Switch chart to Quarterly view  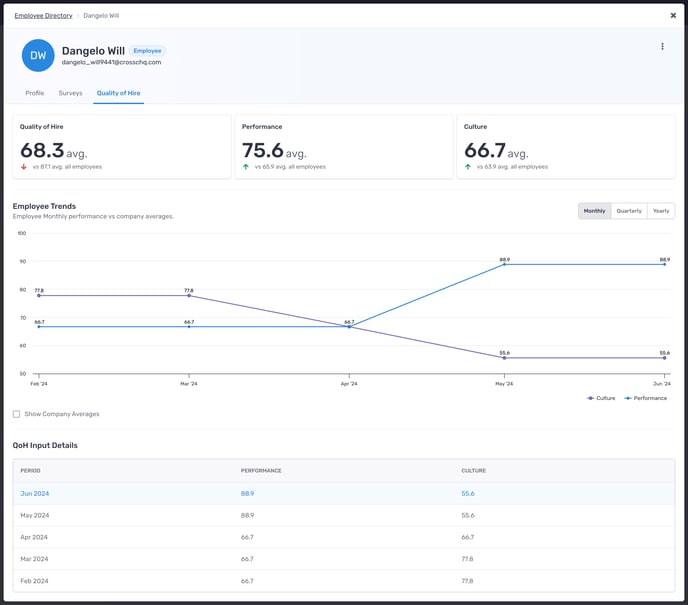629,211
